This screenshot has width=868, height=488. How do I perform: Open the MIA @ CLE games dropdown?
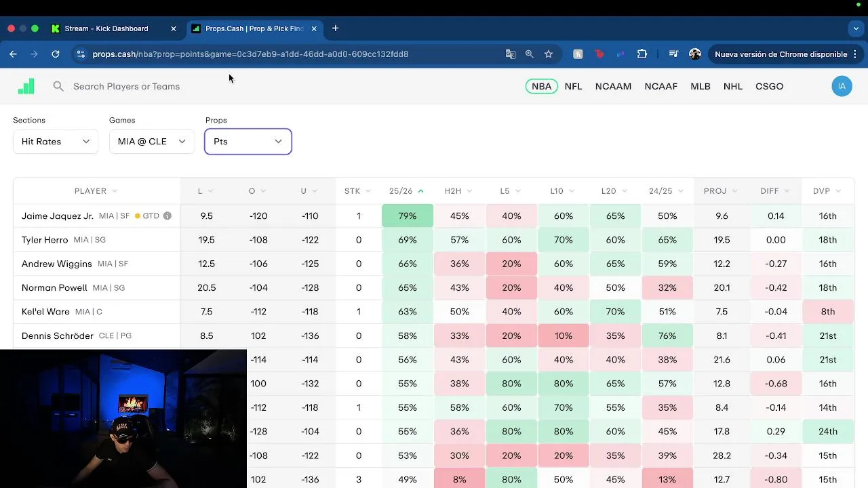[152, 141]
